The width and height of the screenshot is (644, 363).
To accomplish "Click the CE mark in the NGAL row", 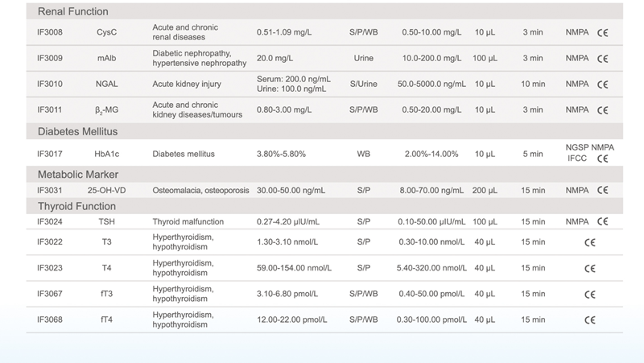I will tap(602, 85).
